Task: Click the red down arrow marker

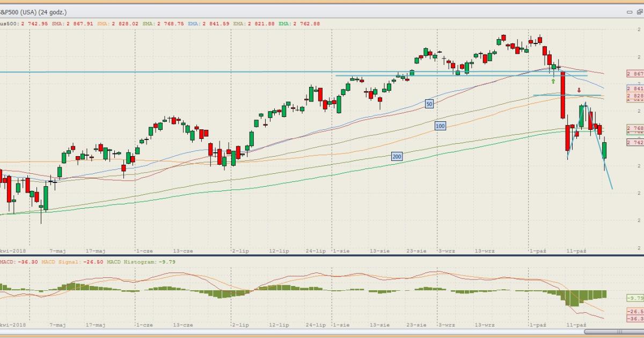Action: pyautogui.click(x=579, y=90)
